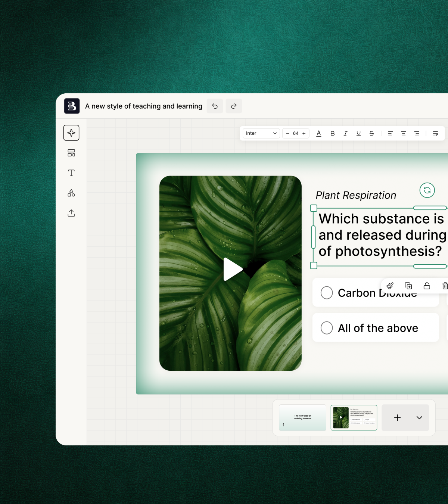This screenshot has width=448, height=504.
Task: Toggle italic formatting in the toolbar
Action: (x=345, y=133)
